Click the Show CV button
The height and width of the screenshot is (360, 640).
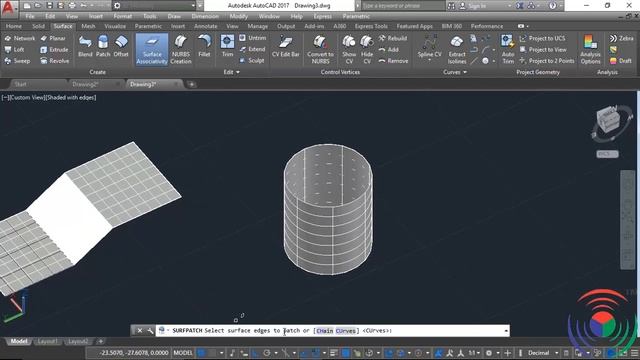(349, 50)
